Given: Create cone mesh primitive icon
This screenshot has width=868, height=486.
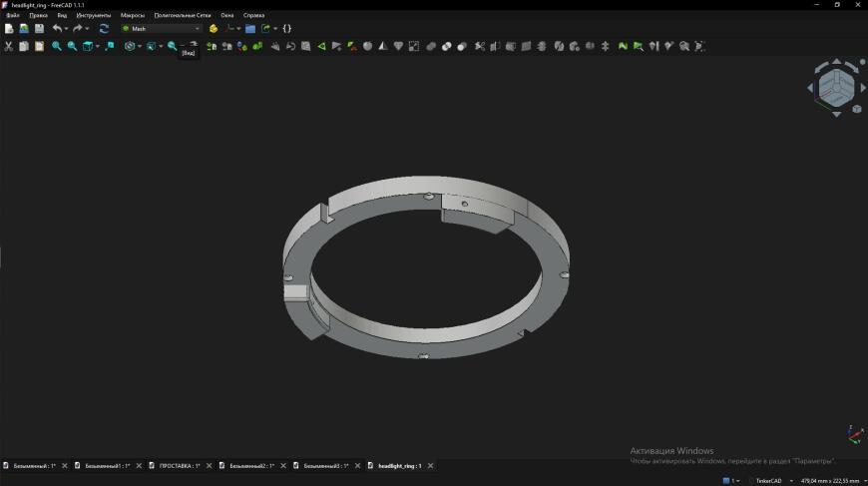Looking at the screenshot, I should pos(383,46).
